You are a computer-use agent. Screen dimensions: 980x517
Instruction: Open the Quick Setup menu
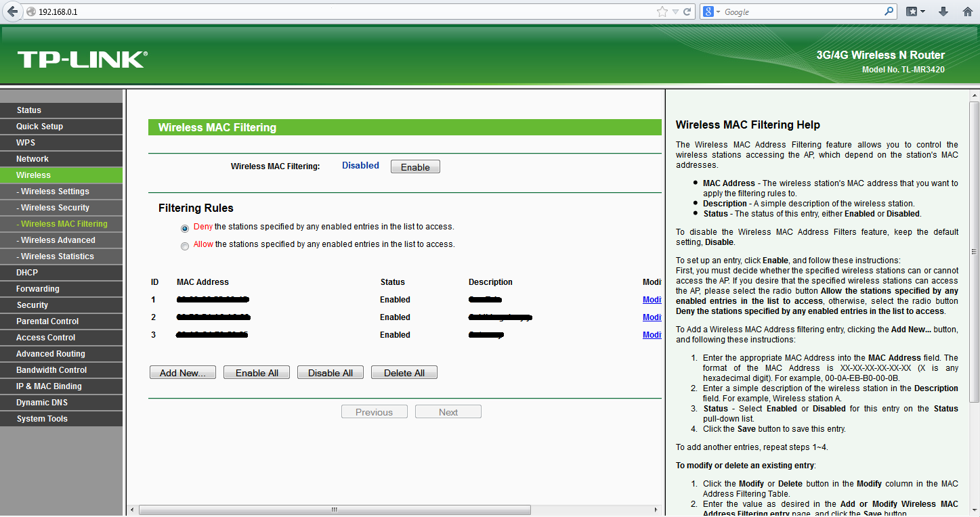62,127
